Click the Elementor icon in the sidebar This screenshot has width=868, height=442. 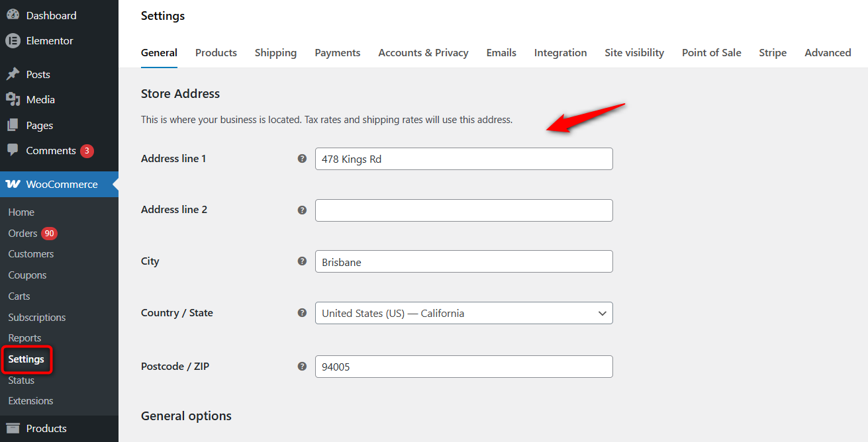tap(13, 40)
